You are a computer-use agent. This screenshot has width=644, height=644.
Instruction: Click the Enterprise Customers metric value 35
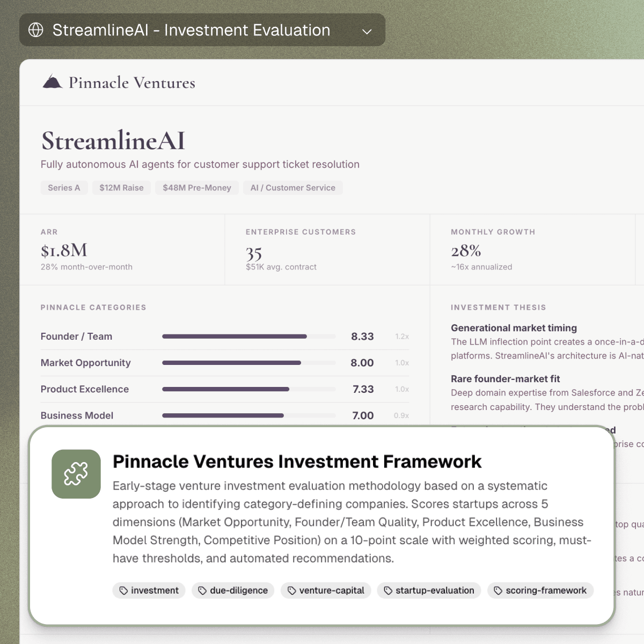[254, 252]
